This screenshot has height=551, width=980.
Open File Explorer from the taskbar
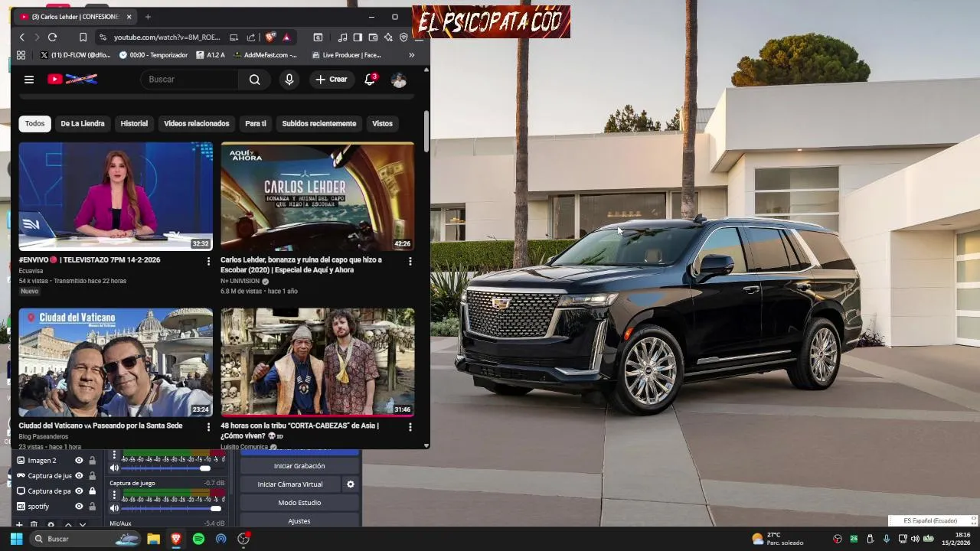[153, 539]
